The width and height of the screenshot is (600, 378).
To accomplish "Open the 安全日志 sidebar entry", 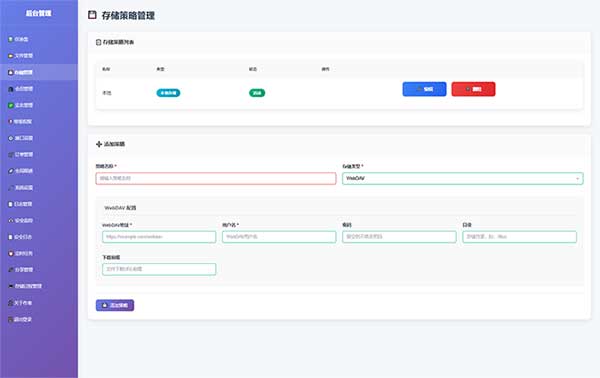I will point(21,237).
